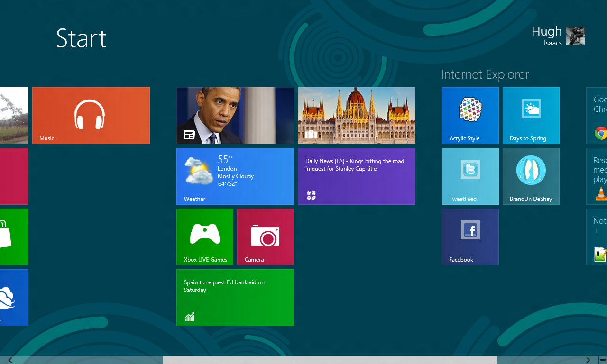Click the finance chart icon on green tile

point(190,317)
